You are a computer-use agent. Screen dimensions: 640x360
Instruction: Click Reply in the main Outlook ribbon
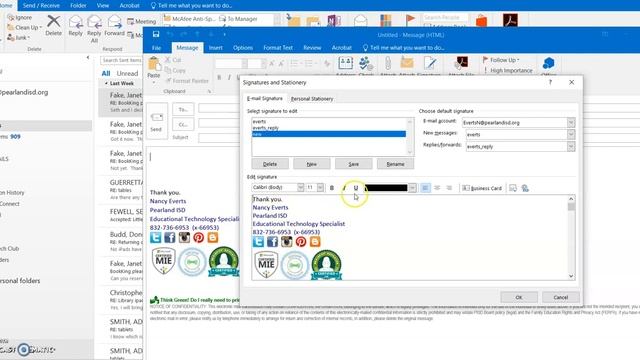[75, 25]
